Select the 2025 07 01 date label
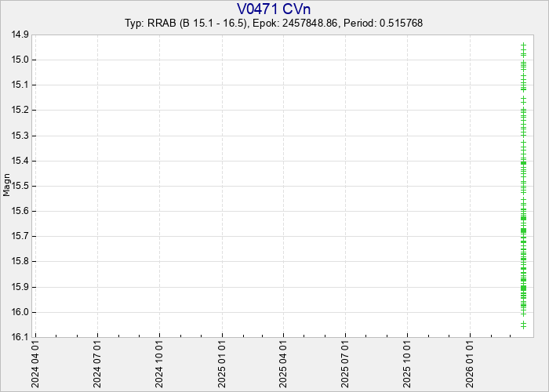 (345, 365)
